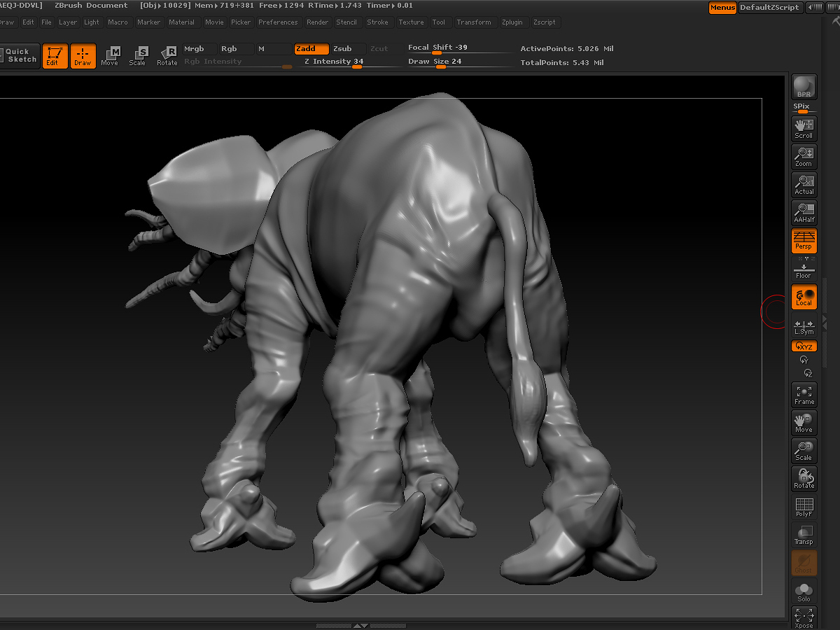The width and height of the screenshot is (840, 630).
Task: Enable L.Sym local symmetry
Action: (804, 326)
